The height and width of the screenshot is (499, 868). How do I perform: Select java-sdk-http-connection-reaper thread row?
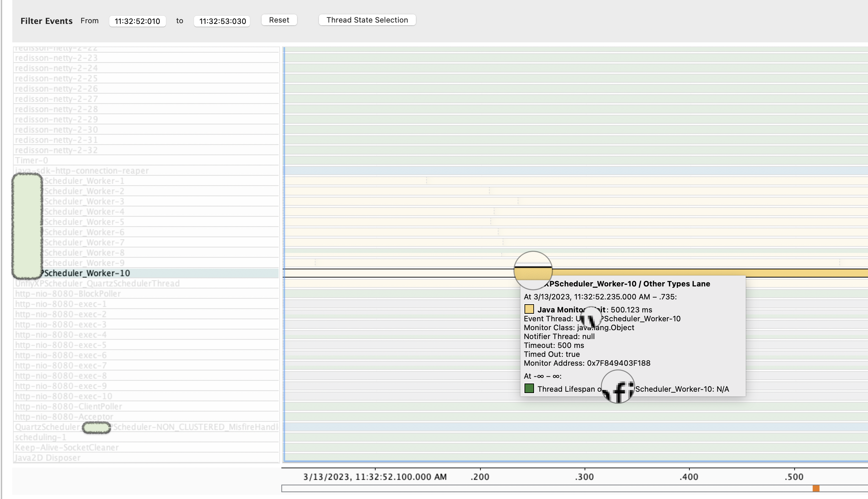(x=82, y=171)
